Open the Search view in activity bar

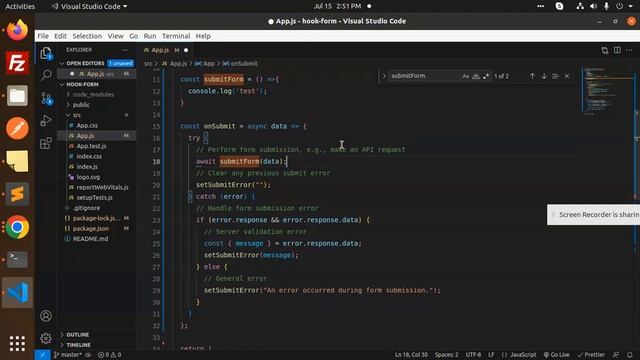tap(46, 75)
